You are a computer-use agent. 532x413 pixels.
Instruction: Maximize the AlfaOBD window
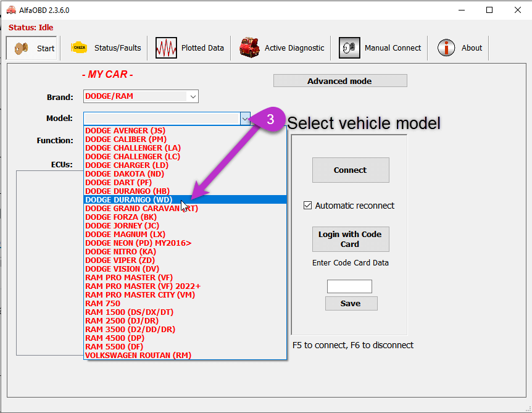pyautogui.click(x=489, y=10)
